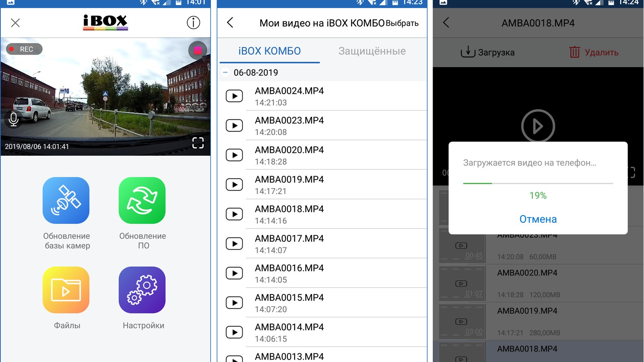The width and height of the screenshot is (644, 362).
Task: Open the Файлы files section
Action: coord(66,298)
